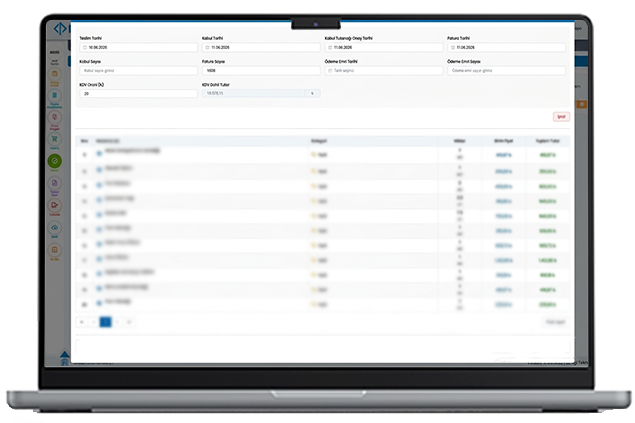Go to next page in pagination
This screenshot has height=423, width=635.
117,322
